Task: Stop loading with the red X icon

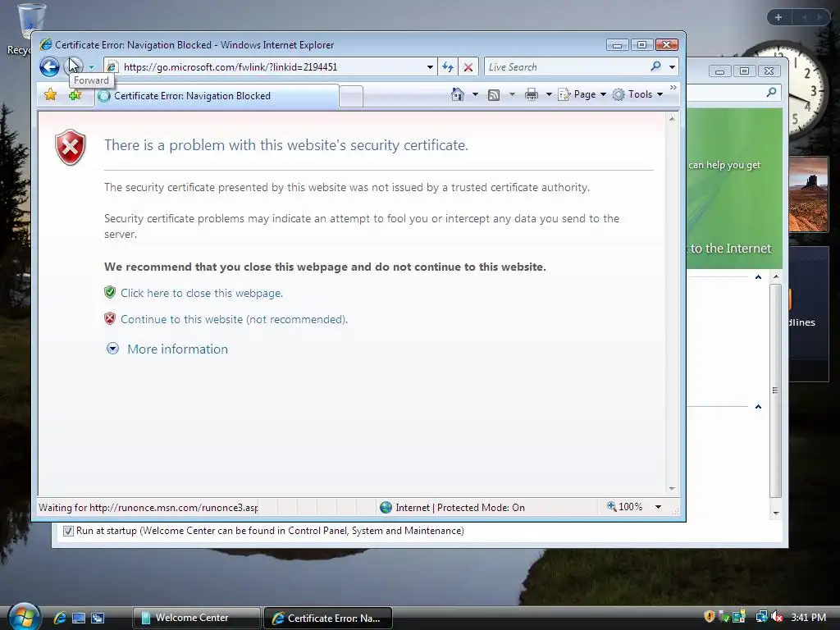Action: pos(468,67)
